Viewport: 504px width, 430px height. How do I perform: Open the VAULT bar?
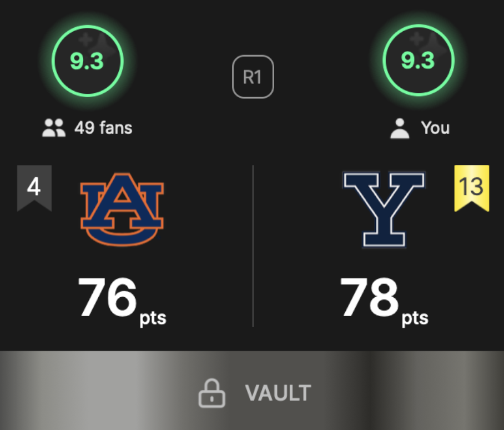[252, 391]
